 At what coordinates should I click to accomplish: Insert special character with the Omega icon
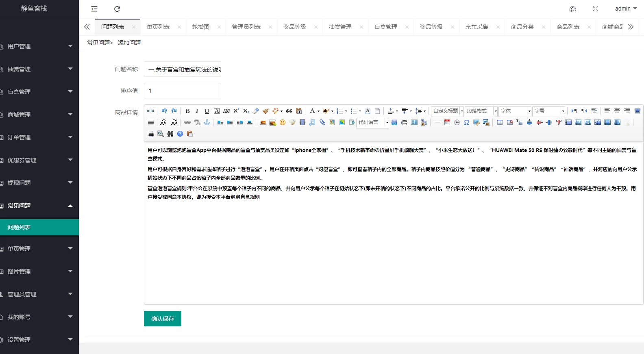coord(467,122)
